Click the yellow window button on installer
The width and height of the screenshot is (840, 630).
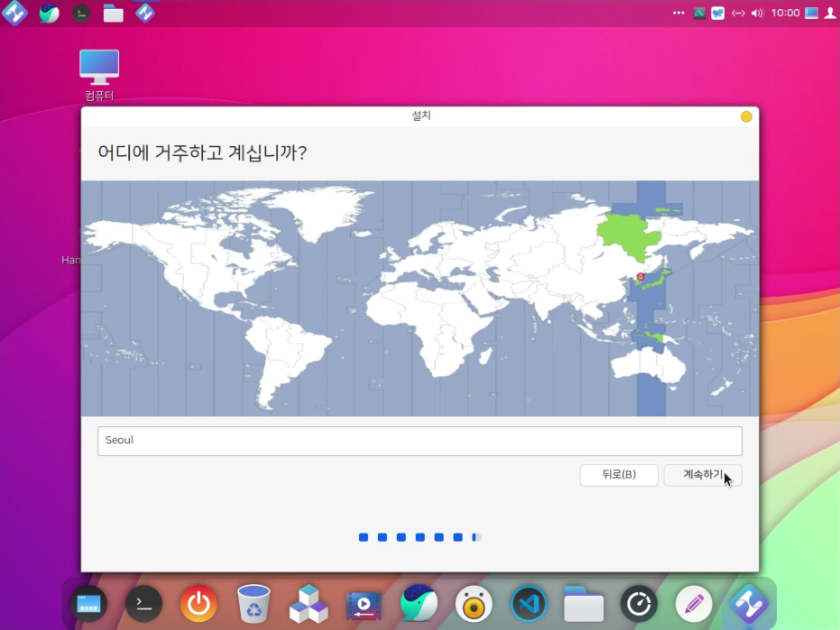(746, 116)
